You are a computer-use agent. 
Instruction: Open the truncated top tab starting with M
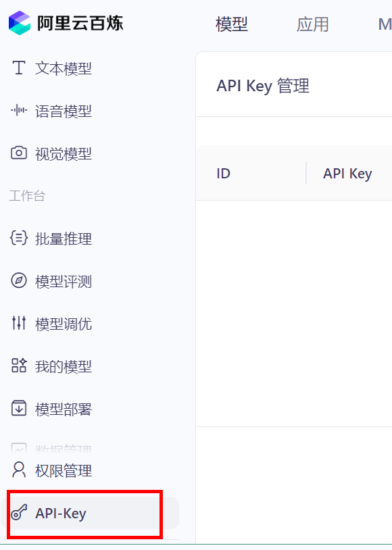click(385, 24)
